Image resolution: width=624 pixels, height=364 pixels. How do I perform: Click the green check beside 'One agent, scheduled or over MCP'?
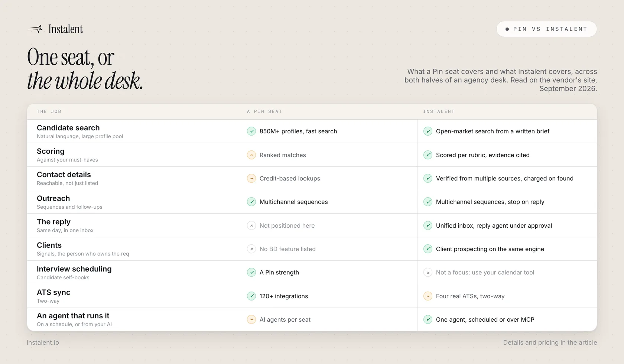pyautogui.click(x=428, y=319)
